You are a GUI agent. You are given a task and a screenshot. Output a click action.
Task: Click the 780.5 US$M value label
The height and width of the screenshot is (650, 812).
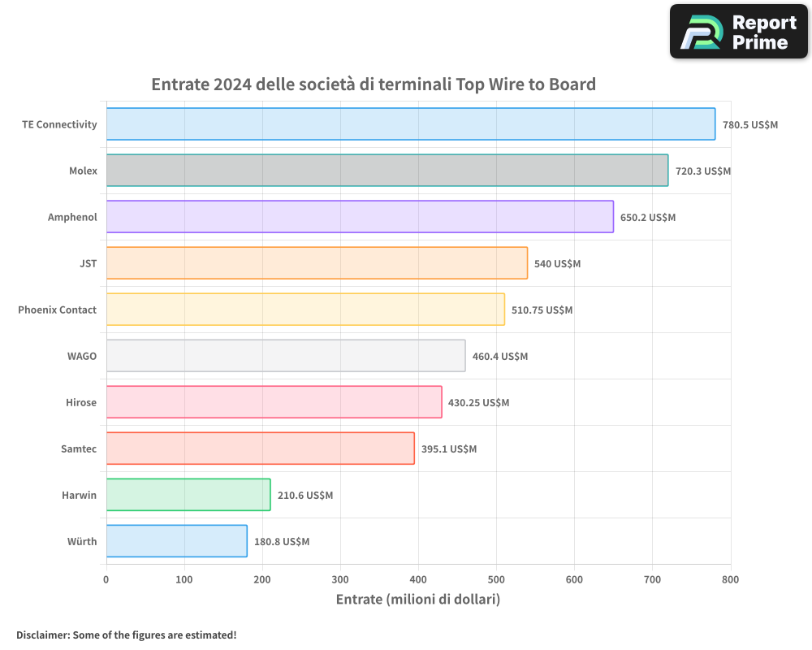coord(750,125)
